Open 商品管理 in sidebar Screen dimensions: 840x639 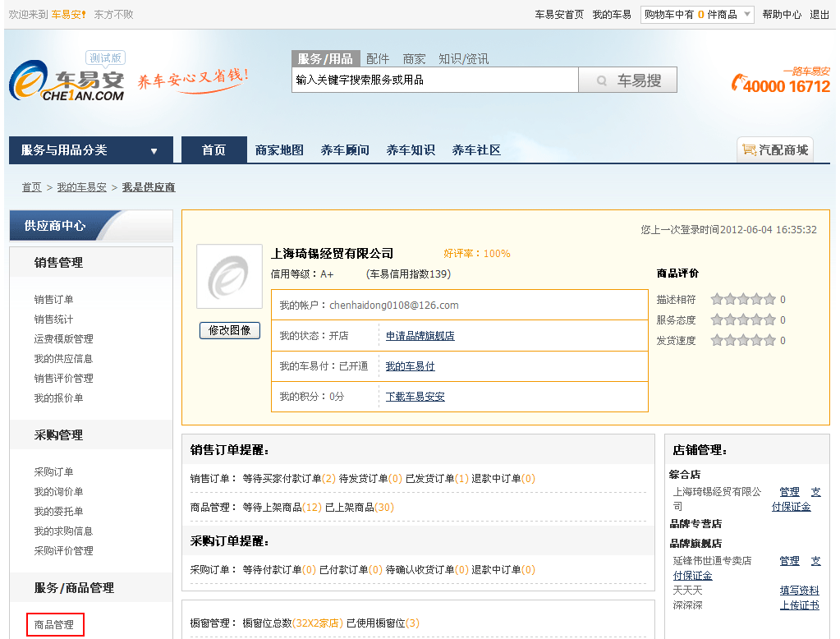click(54, 625)
